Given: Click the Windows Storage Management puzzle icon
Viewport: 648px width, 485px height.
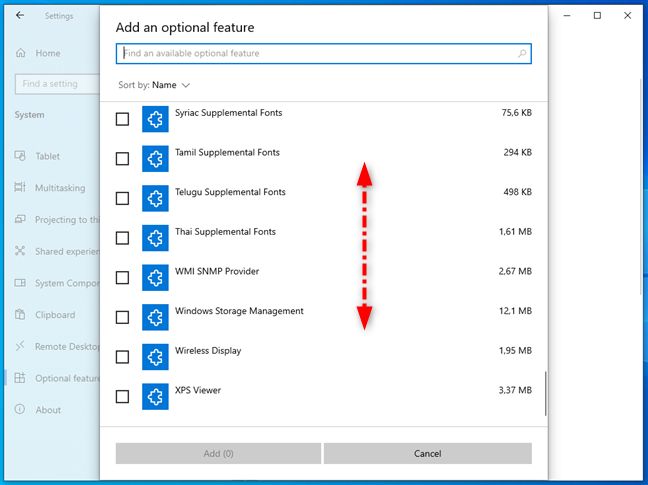Looking at the screenshot, I should [x=155, y=317].
